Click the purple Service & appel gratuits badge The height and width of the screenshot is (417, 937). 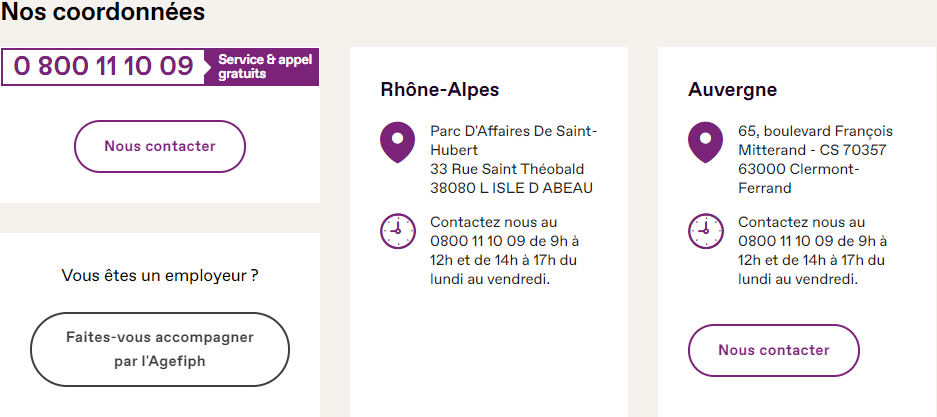[262, 67]
